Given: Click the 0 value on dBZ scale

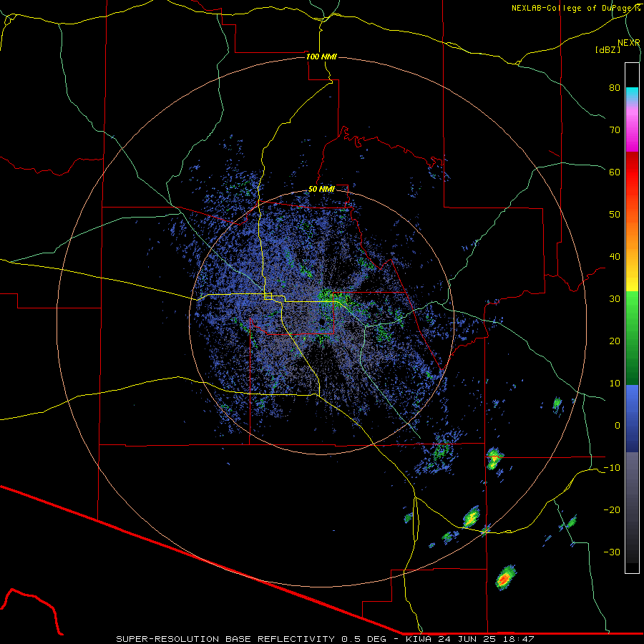Looking at the screenshot, I should click(x=618, y=426).
